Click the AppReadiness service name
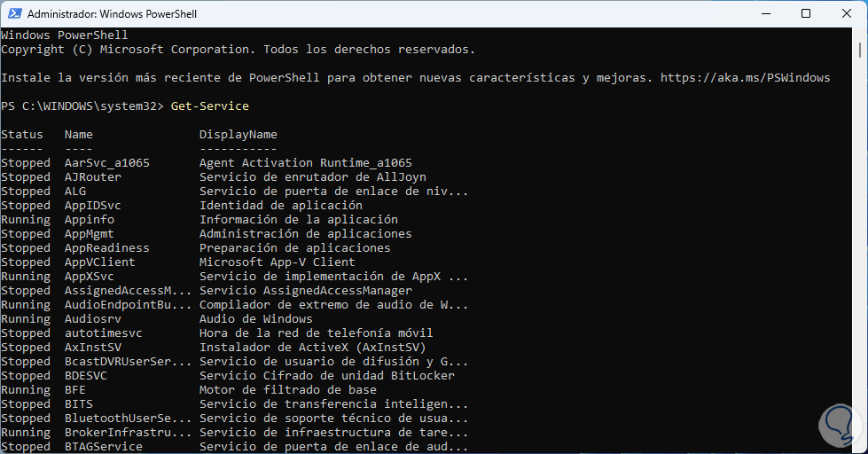Image resolution: width=868 pixels, height=454 pixels. [x=107, y=247]
